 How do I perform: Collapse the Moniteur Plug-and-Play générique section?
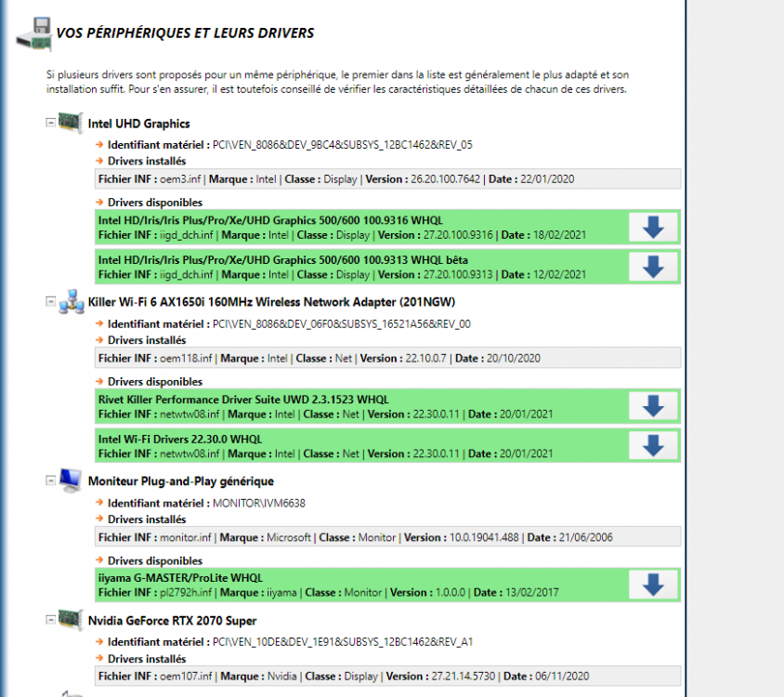point(50,480)
